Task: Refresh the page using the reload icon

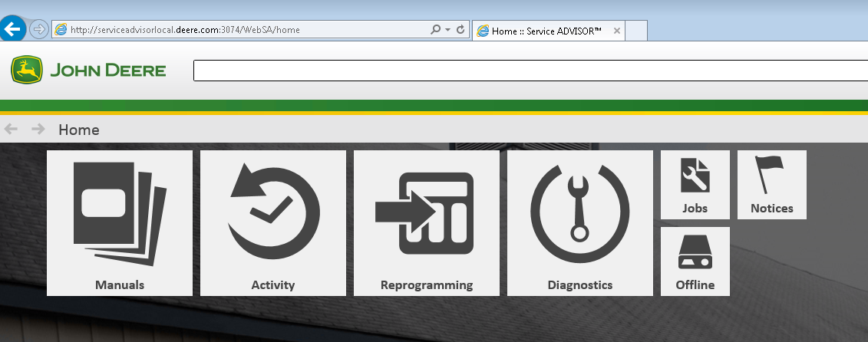Action: click(x=460, y=30)
